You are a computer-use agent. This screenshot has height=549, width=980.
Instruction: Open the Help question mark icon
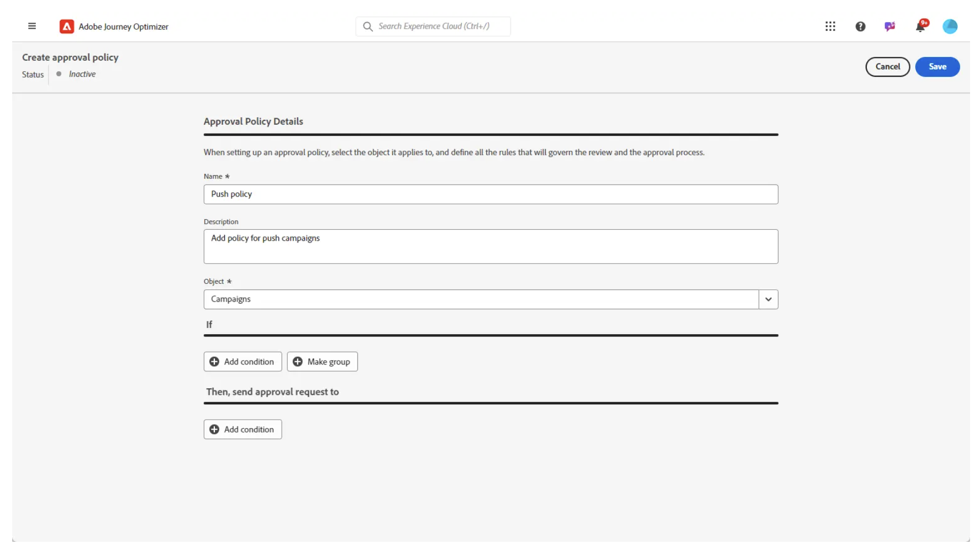[860, 26]
